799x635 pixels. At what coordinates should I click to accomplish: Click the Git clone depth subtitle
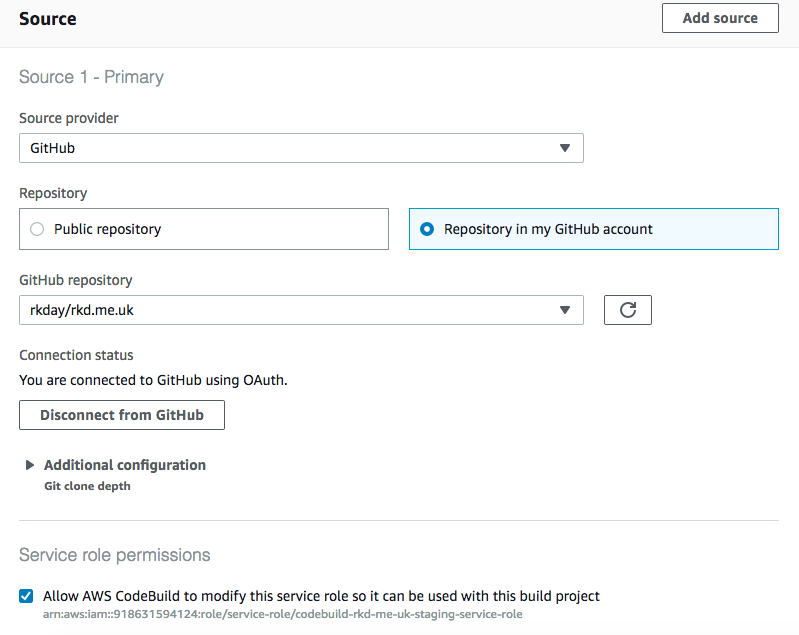coord(87,486)
